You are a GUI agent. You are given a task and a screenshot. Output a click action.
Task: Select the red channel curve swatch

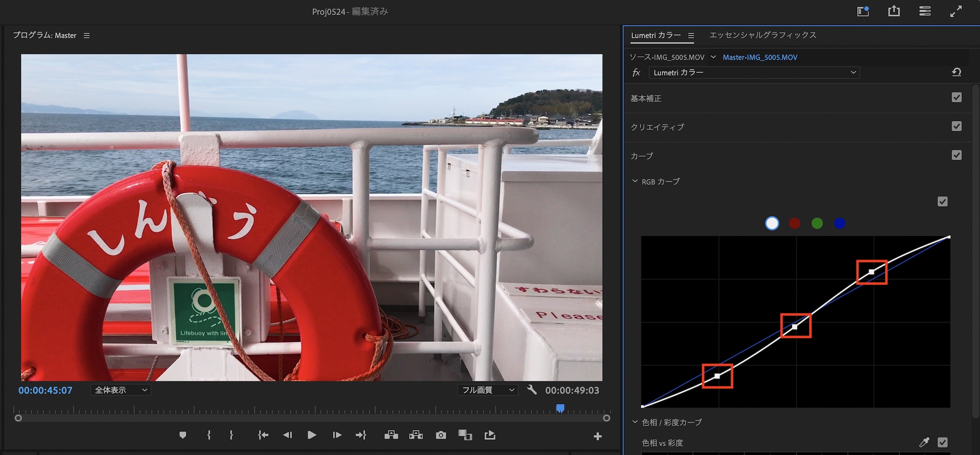(x=794, y=223)
